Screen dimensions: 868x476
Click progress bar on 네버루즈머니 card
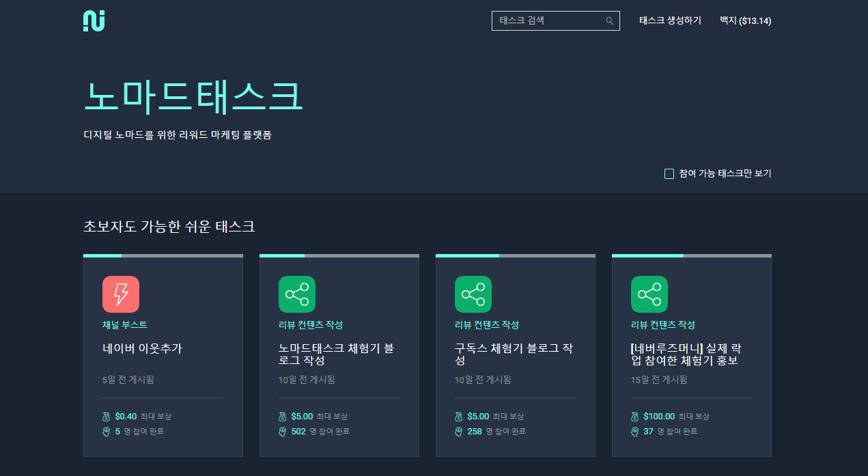(692, 256)
